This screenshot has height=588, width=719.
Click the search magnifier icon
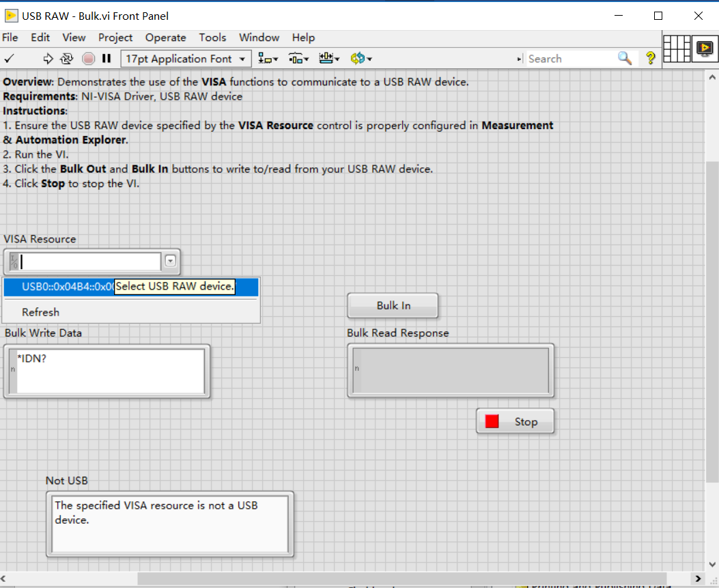[624, 59]
